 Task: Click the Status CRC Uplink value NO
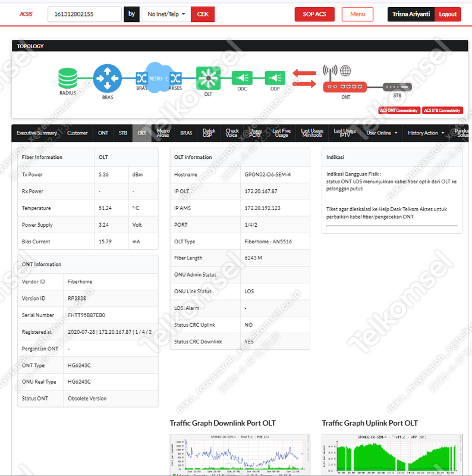248,325
